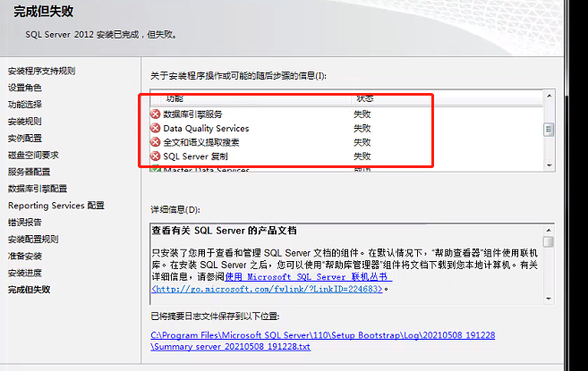This screenshot has width=588, height=371.
Task: Click the up arrow of the details box scrollbar
Action: pyautogui.click(x=549, y=230)
